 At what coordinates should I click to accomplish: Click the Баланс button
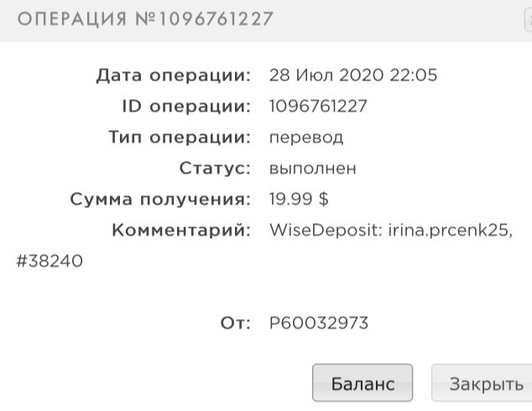tap(362, 384)
